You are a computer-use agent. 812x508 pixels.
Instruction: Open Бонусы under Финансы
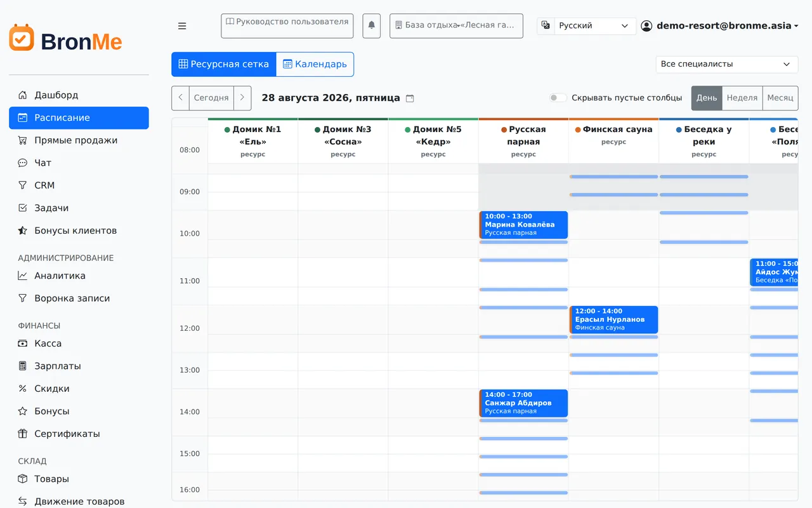79,411
